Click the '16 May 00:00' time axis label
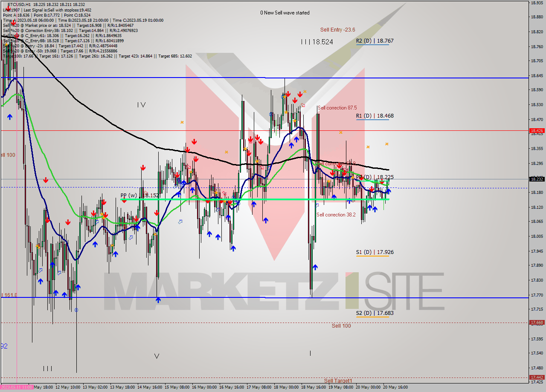The image size is (546, 392). pyautogui.click(x=204, y=387)
